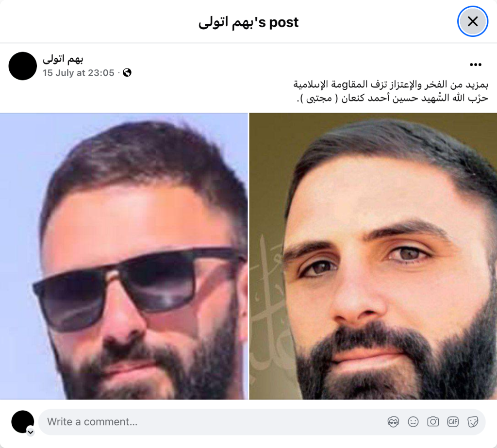Open the avatar sticker picker icon
This screenshot has height=448, width=497.
click(393, 422)
